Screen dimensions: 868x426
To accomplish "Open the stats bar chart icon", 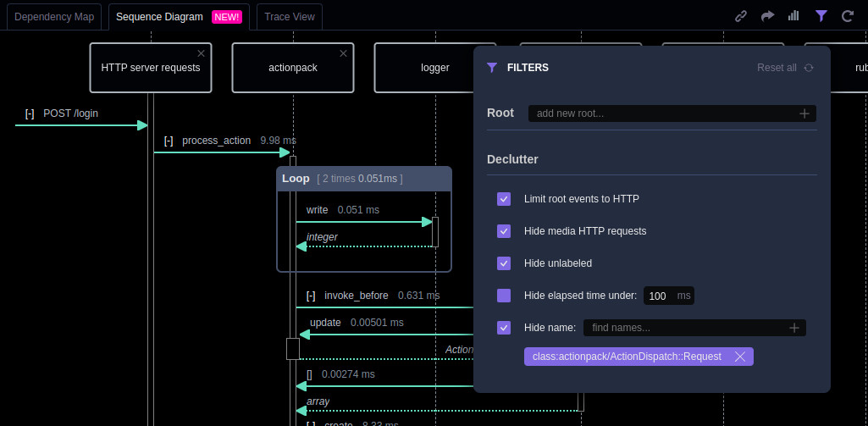I will 793,15.
